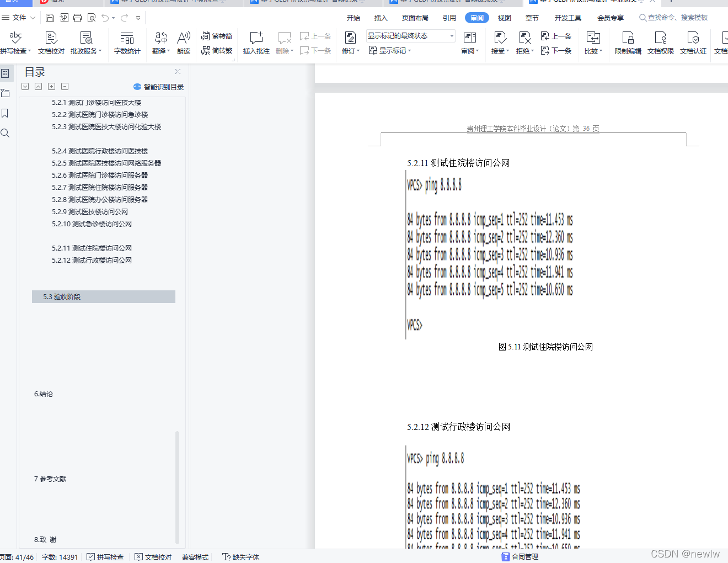The image size is (728, 563).
Task: Toggle 拼写检查 checkbox in status bar
Action: tap(90, 557)
